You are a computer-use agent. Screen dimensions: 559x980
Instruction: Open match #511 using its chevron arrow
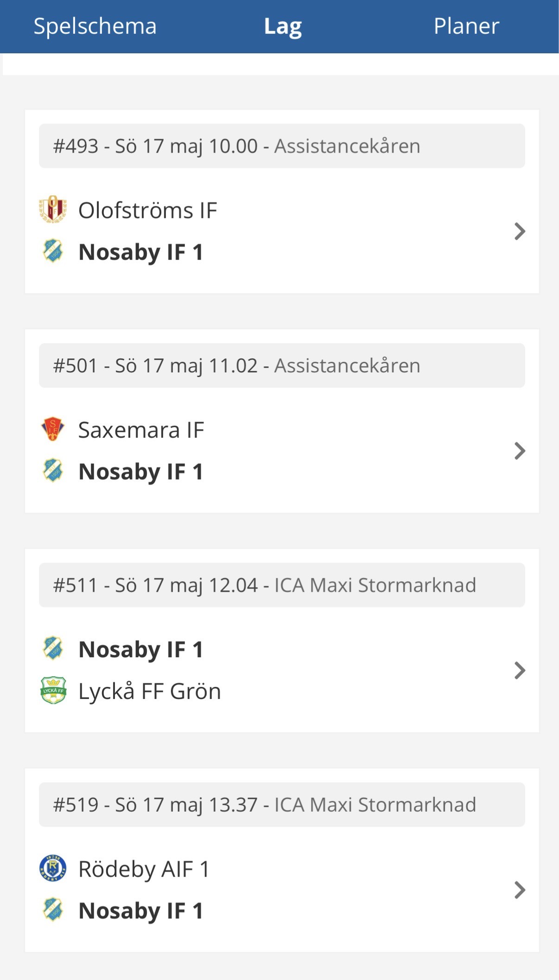pos(520,670)
